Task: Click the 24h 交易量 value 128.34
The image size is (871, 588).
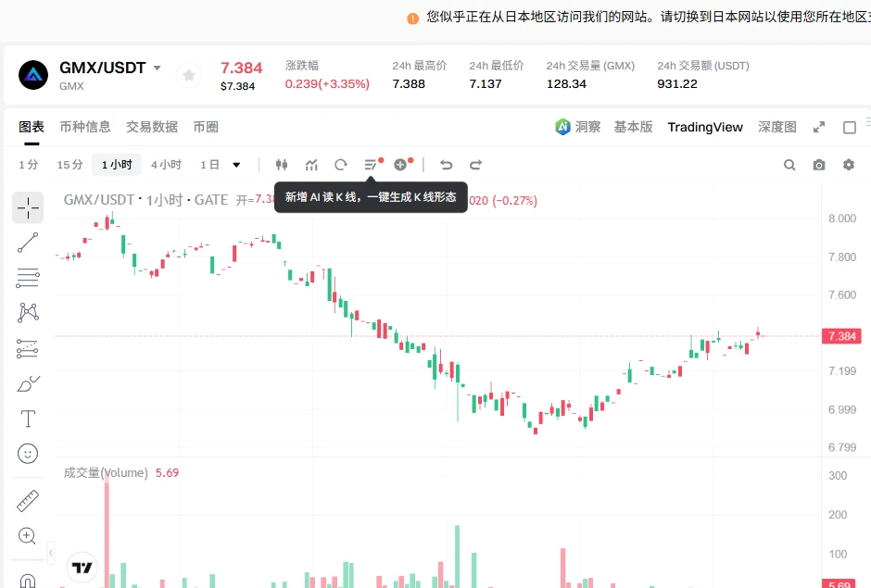Action: point(566,84)
